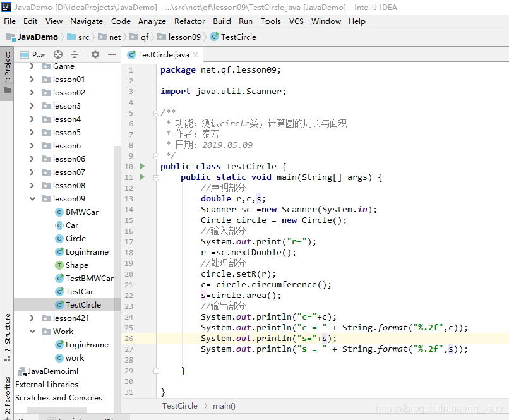This screenshot has width=509, height=420.
Task: Click the fold end marker at line 9
Action: click(156, 156)
